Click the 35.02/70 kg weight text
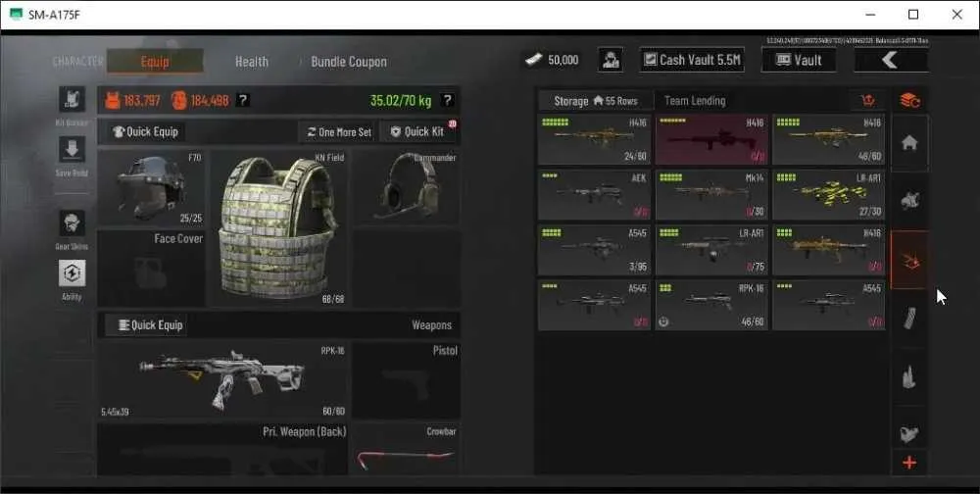The height and width of the screenshot is (494, 980). 401,101
